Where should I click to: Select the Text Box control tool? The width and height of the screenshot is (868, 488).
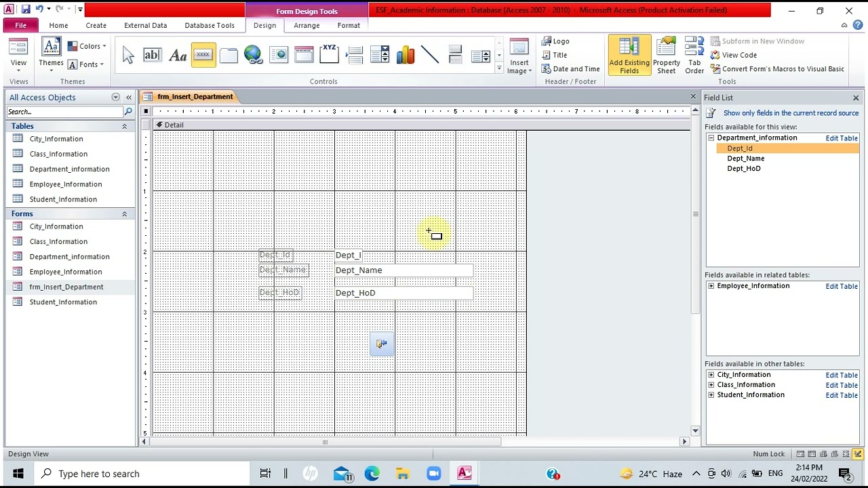[152, 56]
